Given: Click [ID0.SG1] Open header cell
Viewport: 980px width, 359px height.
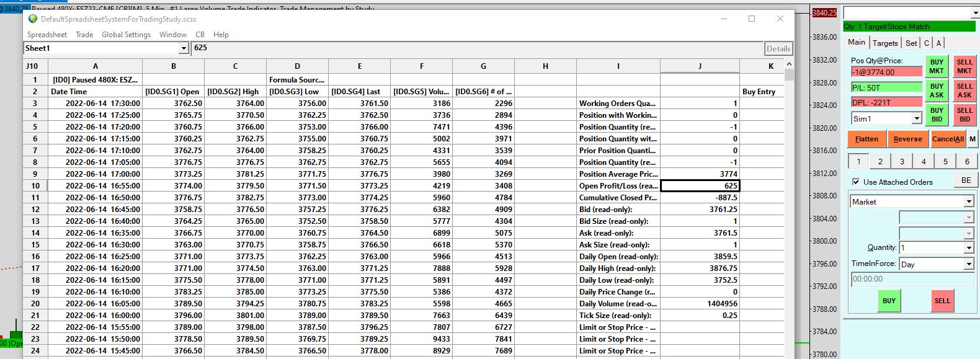Looking at the screenshot, I should coord(173,92).
